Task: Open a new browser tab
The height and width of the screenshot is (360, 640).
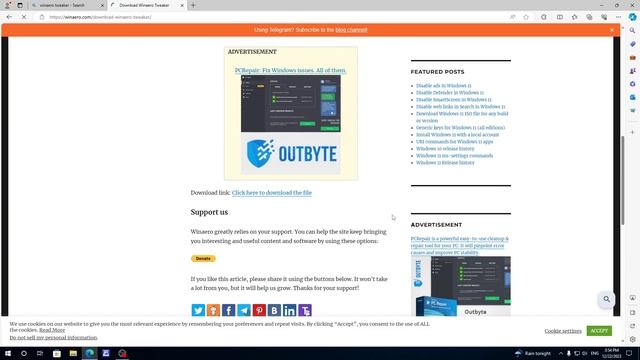Action: 193,5
